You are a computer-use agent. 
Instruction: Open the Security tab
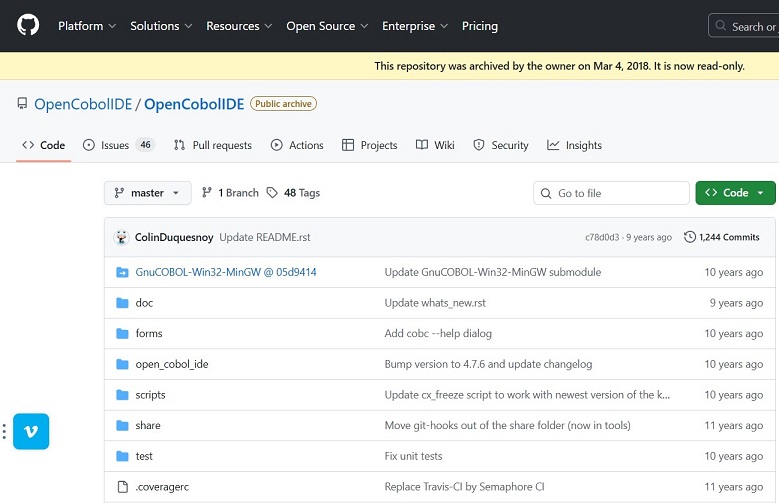pyautogui.click(x=501, y=145)
